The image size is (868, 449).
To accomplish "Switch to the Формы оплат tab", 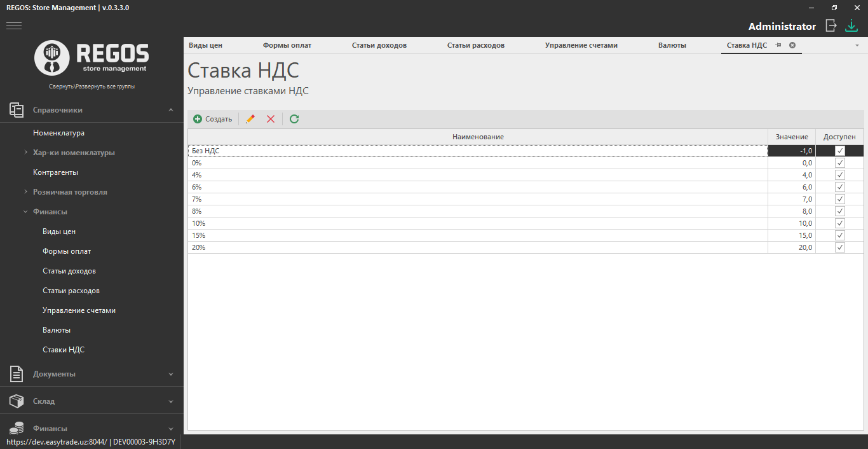I will (x=287, y=45).
